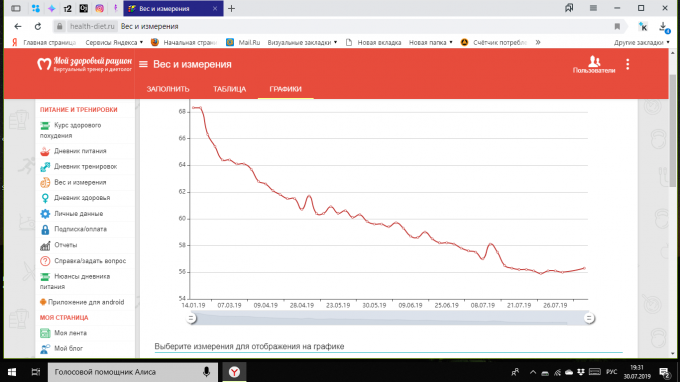Click the left handle of chart range slider
The width and height of the screenshot is (680, 382).
click(x=191, y=318)
